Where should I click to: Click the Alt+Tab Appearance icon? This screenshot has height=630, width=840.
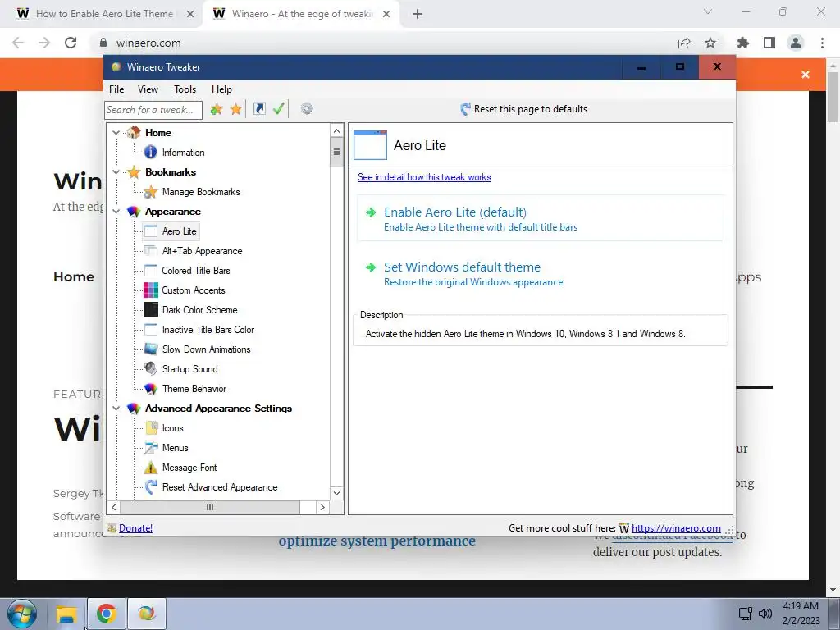point(151,251)
